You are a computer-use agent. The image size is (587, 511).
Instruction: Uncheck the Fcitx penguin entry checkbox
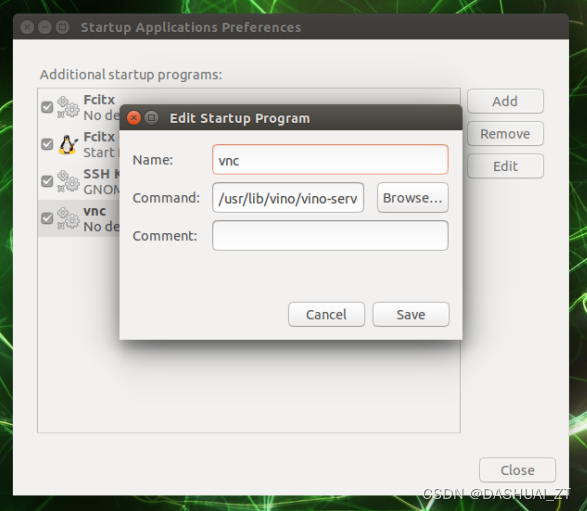[x=47, y=144]
